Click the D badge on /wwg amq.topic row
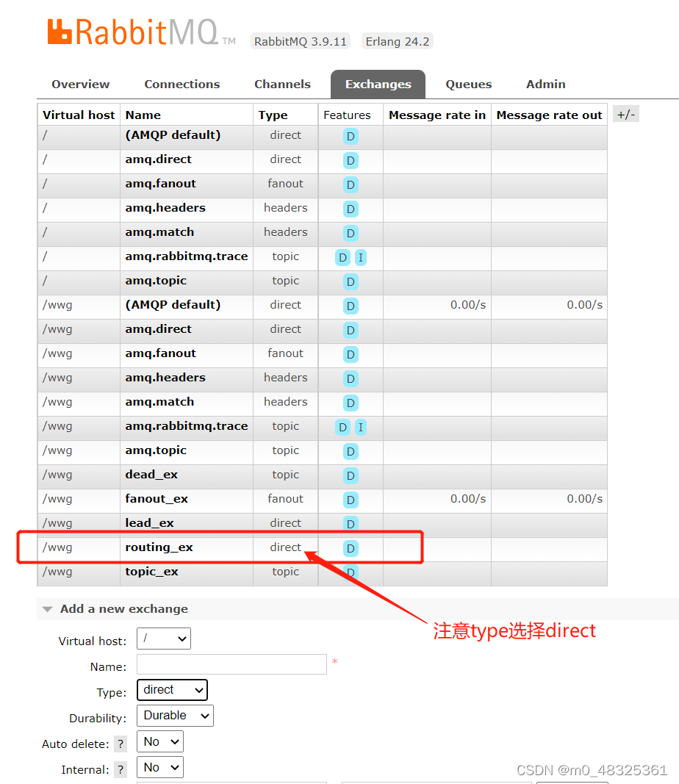 pyautogui.click(x=351, y=451)
